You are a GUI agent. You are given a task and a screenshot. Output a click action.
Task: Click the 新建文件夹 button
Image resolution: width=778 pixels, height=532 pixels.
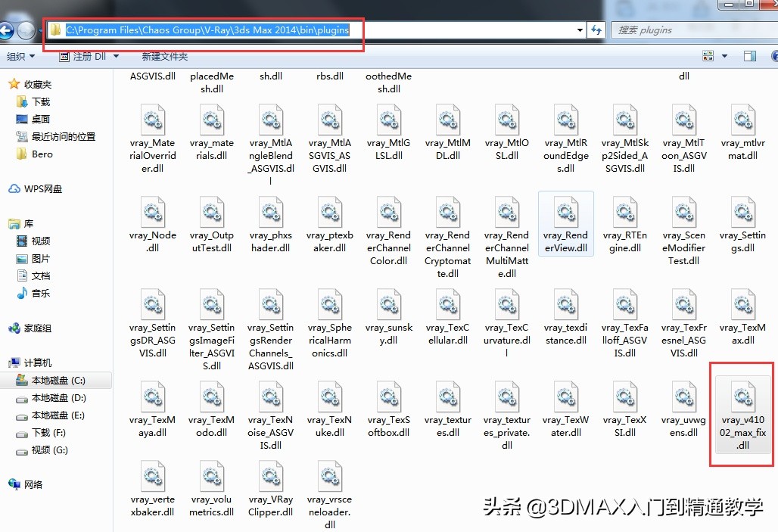tap(164, 57)
